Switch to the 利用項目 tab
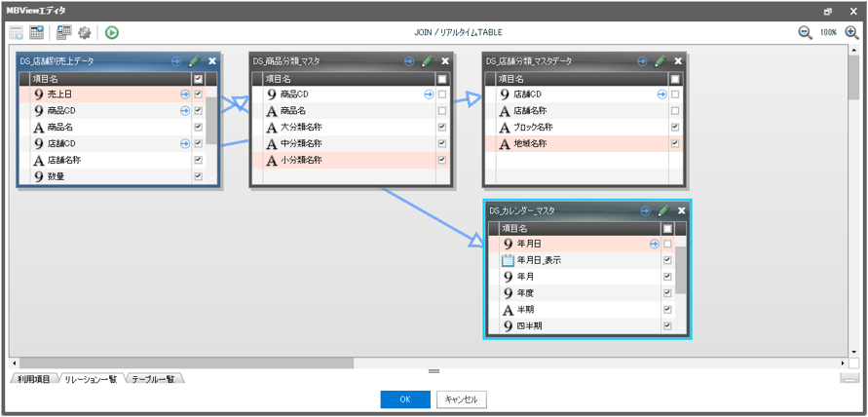This screenshot has height=417, width=868. pyautogui.click(x=34, y=379)
